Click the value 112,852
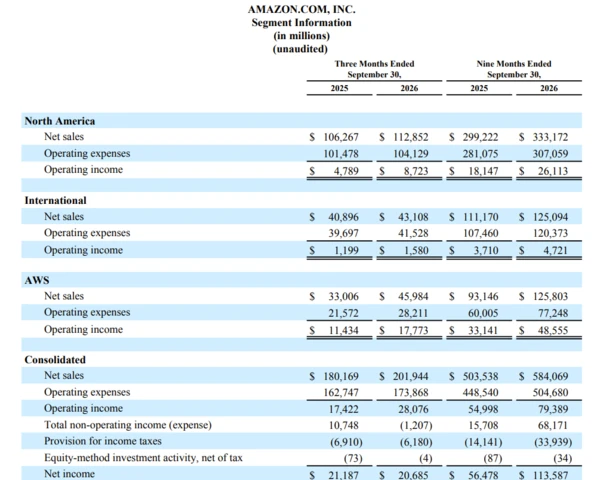 [x=411, y=137]
